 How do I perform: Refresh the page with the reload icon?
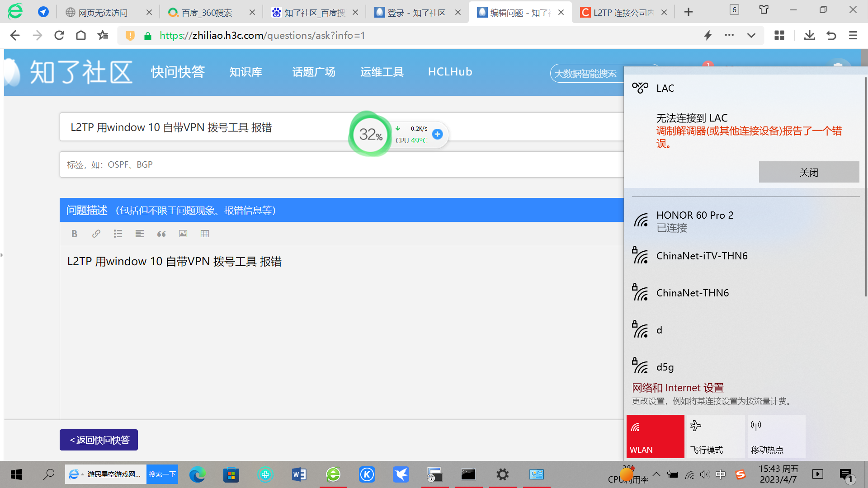pyautogui.click(x=59, y=35)
